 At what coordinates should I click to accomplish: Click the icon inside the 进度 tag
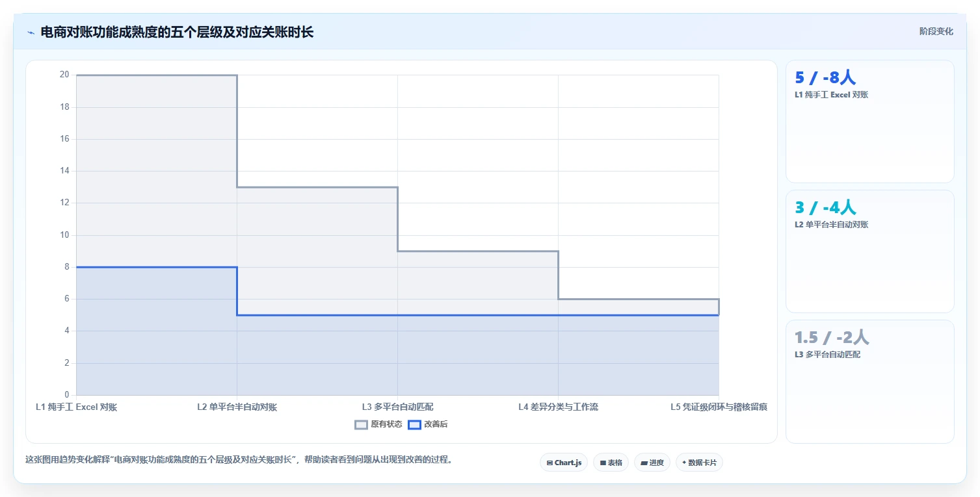click(x=644, y=463)
